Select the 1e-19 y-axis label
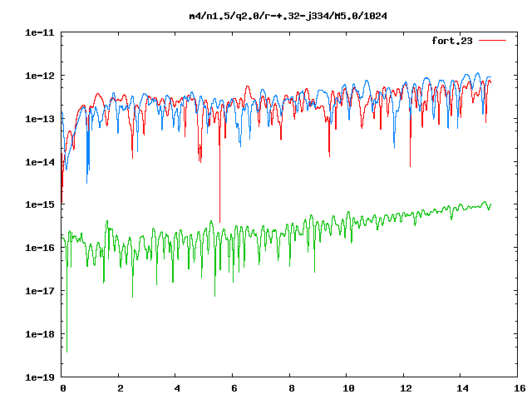 [x=40, y=377]
